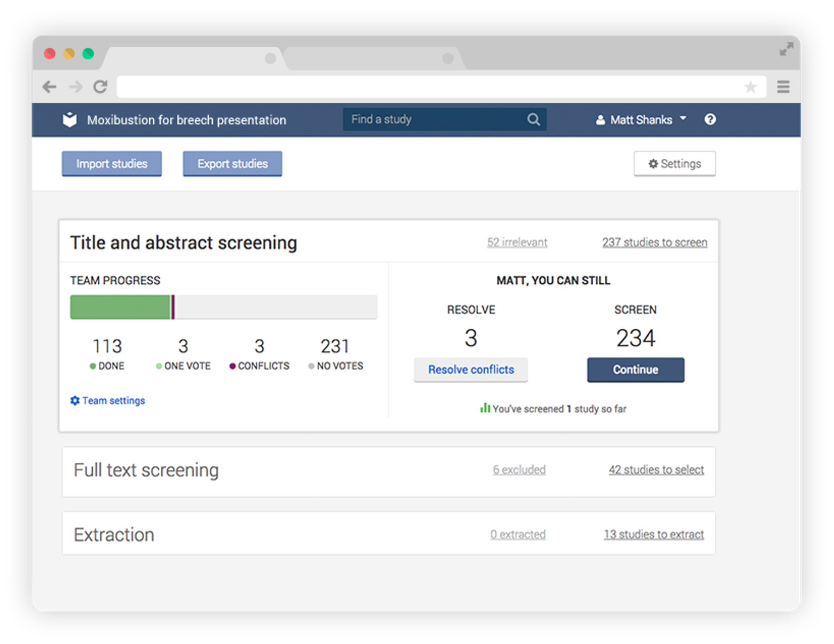
Task: Open the 13 studies to extract link
Action: pos(654,534)
